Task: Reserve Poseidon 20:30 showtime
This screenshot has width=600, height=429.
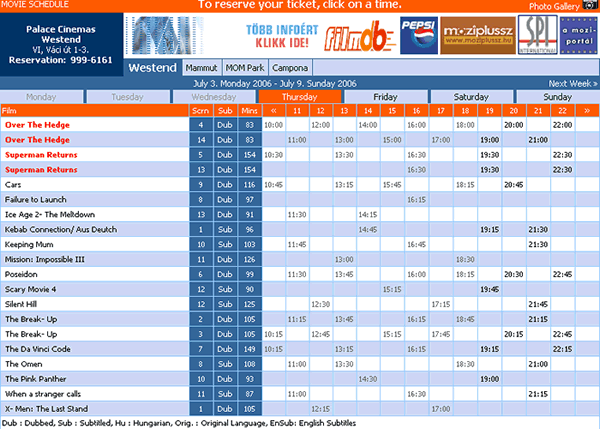Action: (514, 274)
